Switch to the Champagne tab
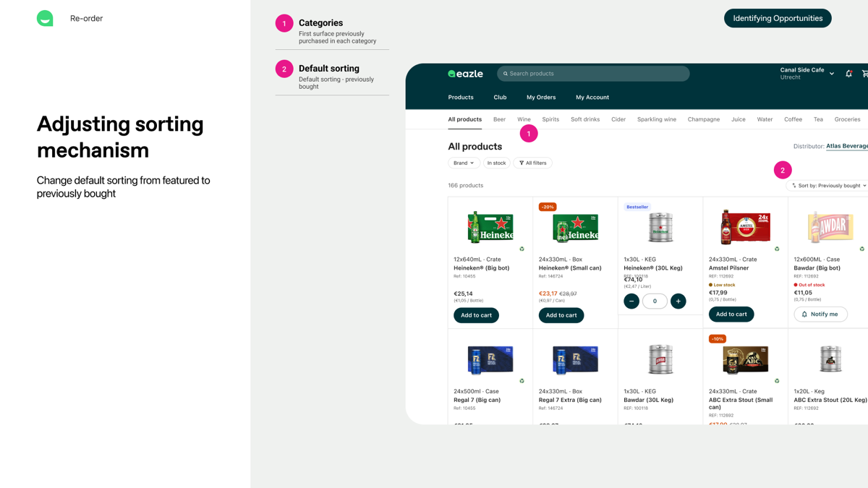Screen dimensions: 868x488 point(704,119)
